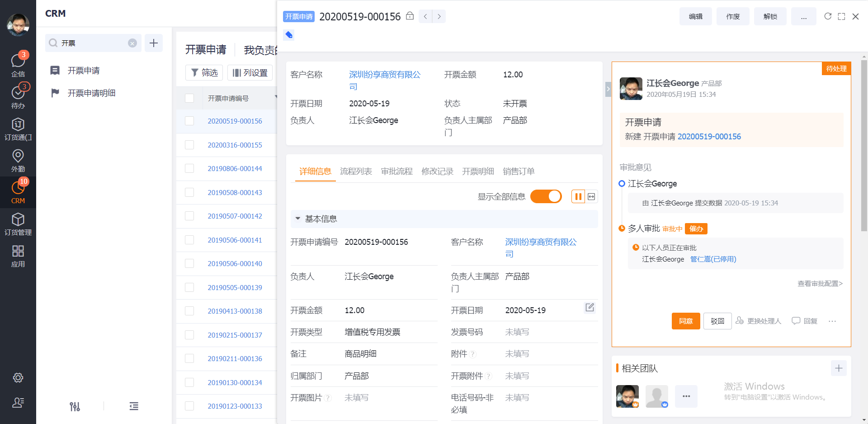Screen dimensions: 868x424
Task: Refresh the record detail panel
Action: tap(828, 16)
